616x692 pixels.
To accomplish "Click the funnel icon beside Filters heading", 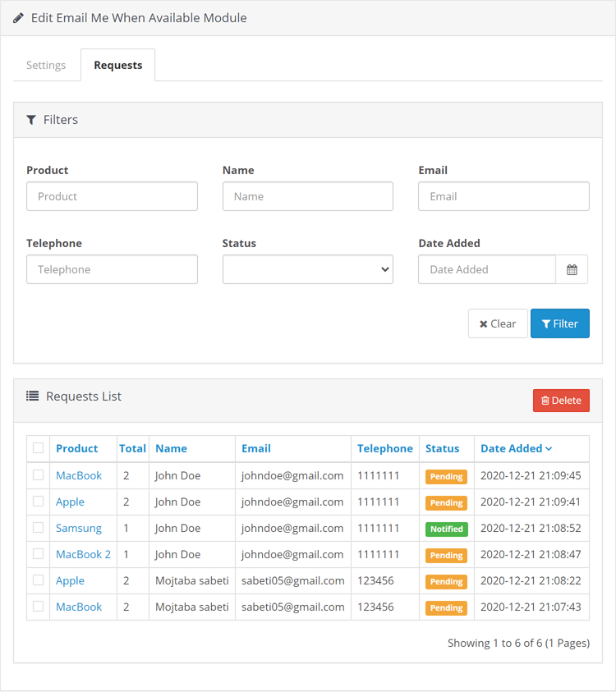I will pos(31,120).
